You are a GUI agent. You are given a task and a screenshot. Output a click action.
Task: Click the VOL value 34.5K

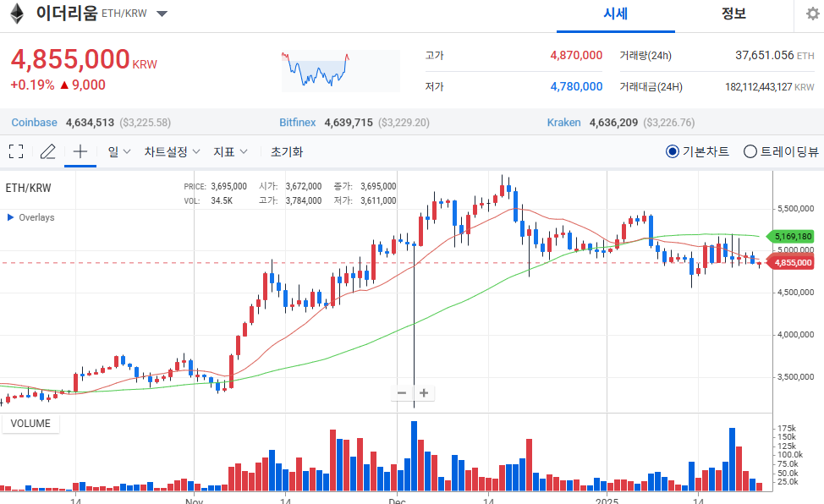tap(222, 200)
